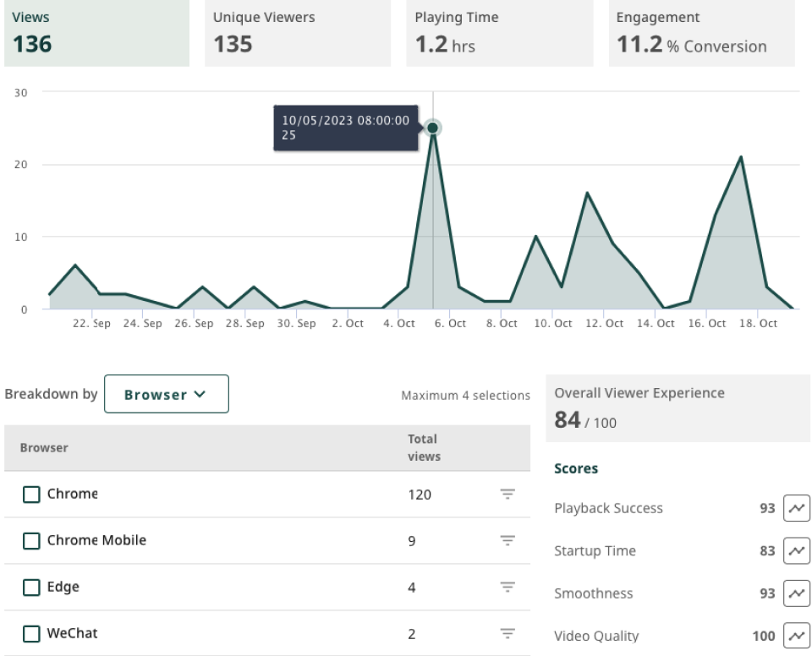Click the Chrome Mobile views value 9
This screenshot has height=656, width=812.
tap(412, 541)
